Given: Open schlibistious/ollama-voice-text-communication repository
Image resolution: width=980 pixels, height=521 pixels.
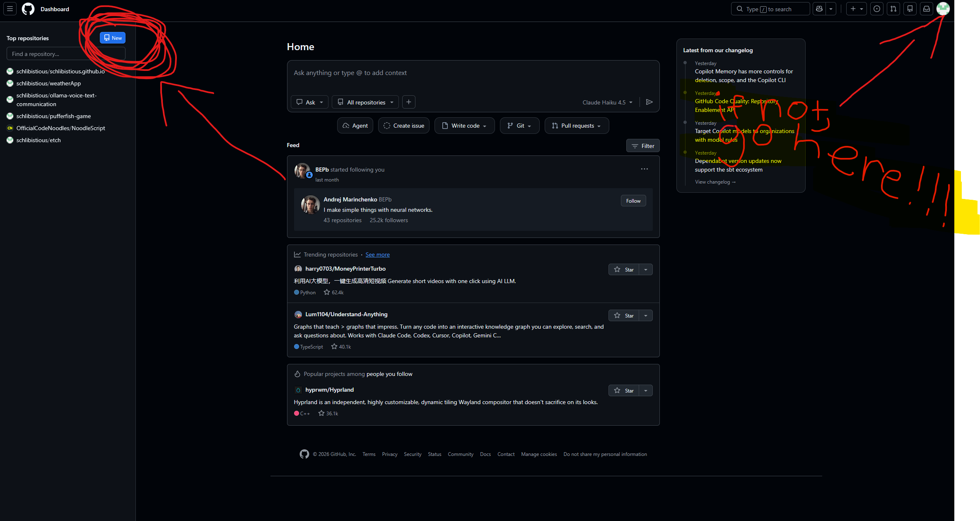Looking at the screenshot, I should click(56, 99).
